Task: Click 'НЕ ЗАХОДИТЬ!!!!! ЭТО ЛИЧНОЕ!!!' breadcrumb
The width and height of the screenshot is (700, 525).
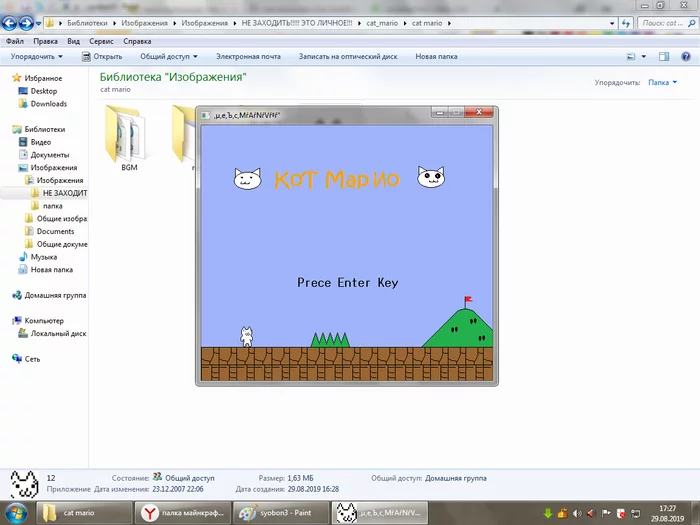Action: [297, 23]
